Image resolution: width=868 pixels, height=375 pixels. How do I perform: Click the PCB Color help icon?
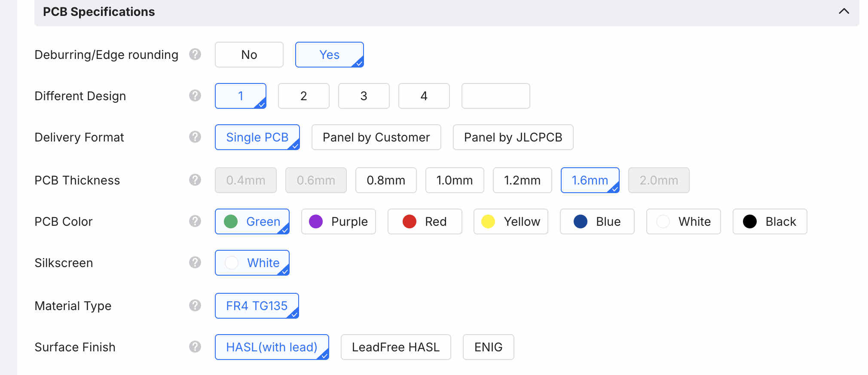click(x=195, y=221)
